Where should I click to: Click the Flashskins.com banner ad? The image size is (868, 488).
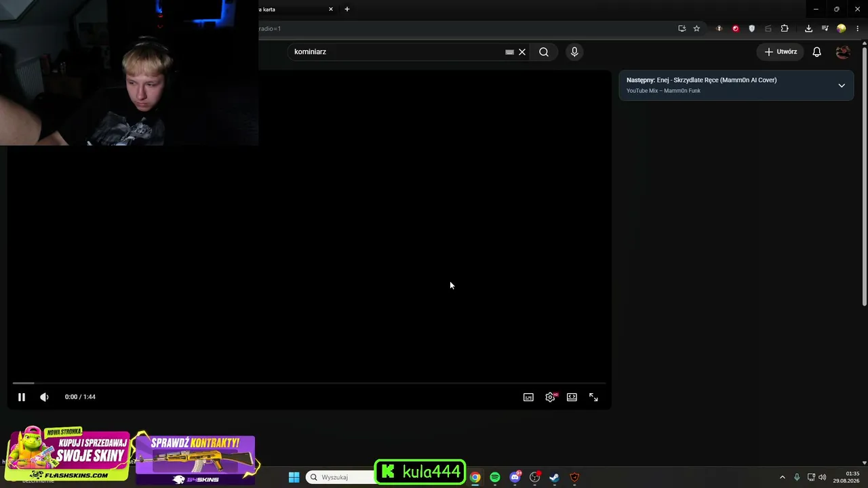[67, 455]
